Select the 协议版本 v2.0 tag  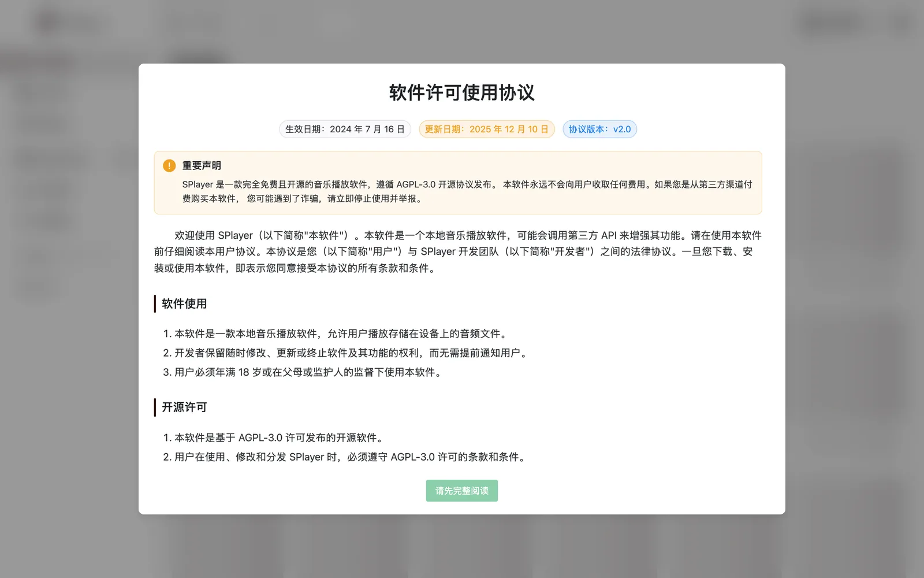(599, 129)
